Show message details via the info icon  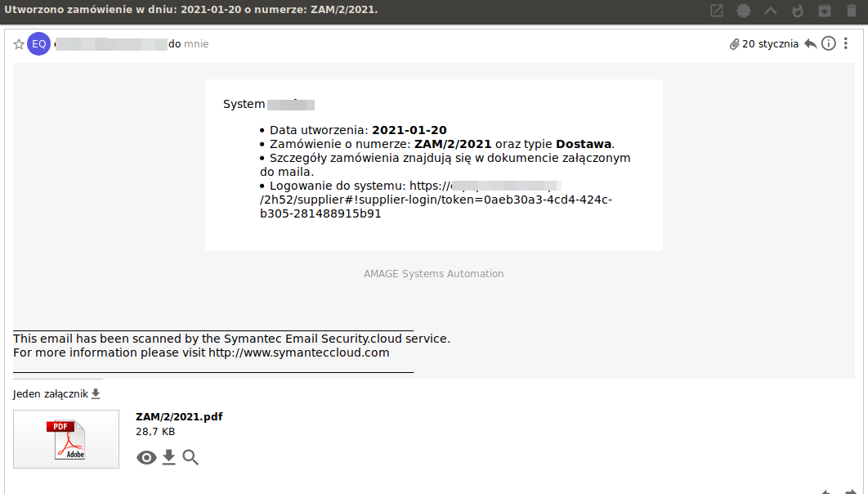point(828,43)
